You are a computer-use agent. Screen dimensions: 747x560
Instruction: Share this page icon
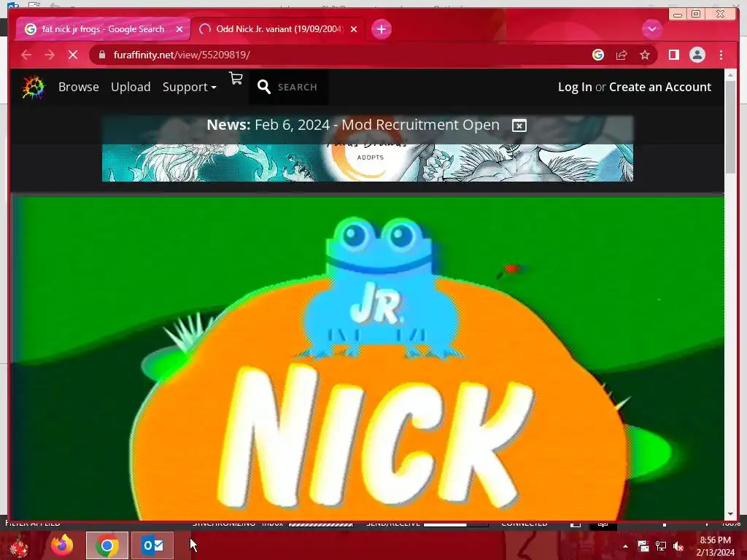click(x=622, y=55)
